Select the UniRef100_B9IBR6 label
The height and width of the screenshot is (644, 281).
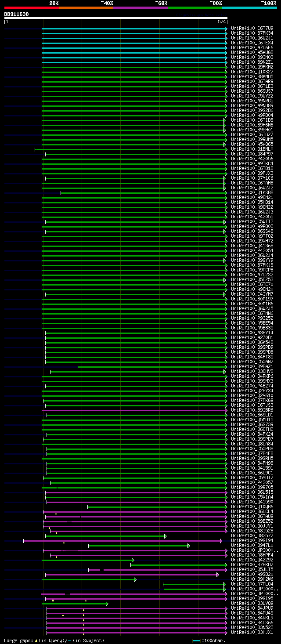point(252,410)
